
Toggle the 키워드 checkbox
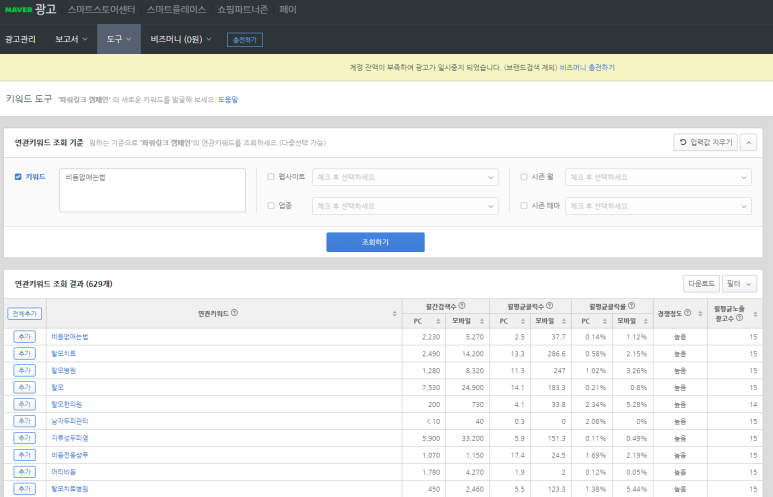(x=18, y=177)
